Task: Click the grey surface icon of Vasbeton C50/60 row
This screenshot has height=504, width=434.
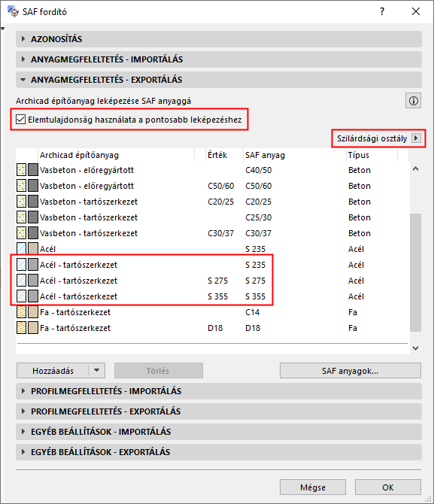Action: 33,186
